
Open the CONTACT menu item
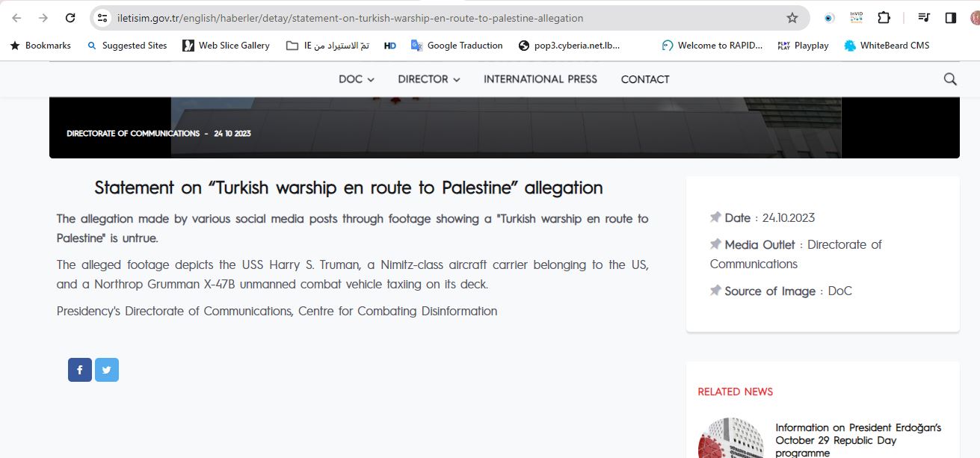point(645,79)
